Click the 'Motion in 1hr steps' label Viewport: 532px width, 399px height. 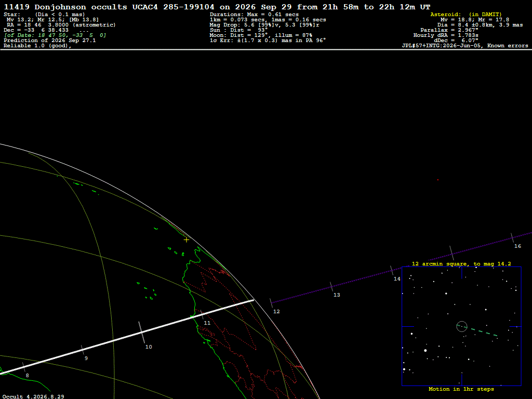click(x=461, y=389)
